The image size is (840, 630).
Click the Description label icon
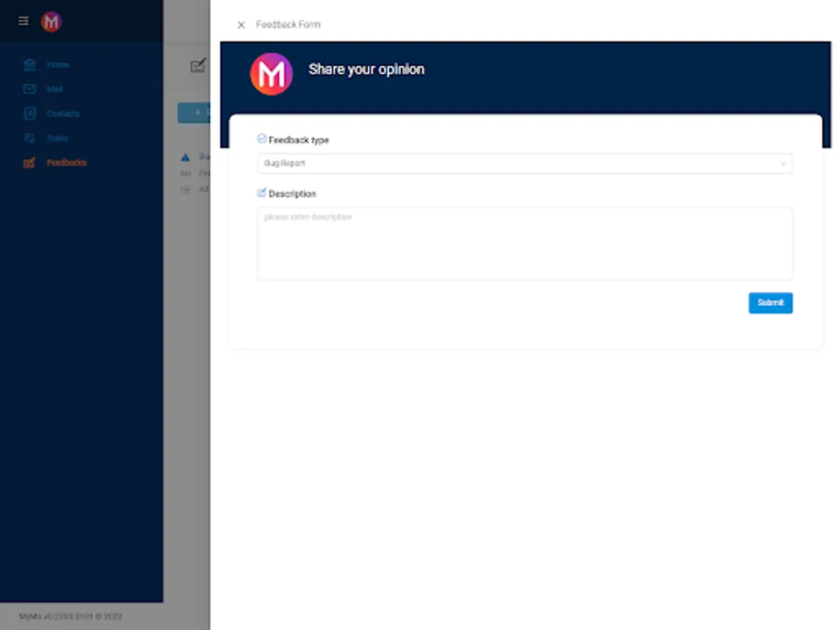point(262,192)
